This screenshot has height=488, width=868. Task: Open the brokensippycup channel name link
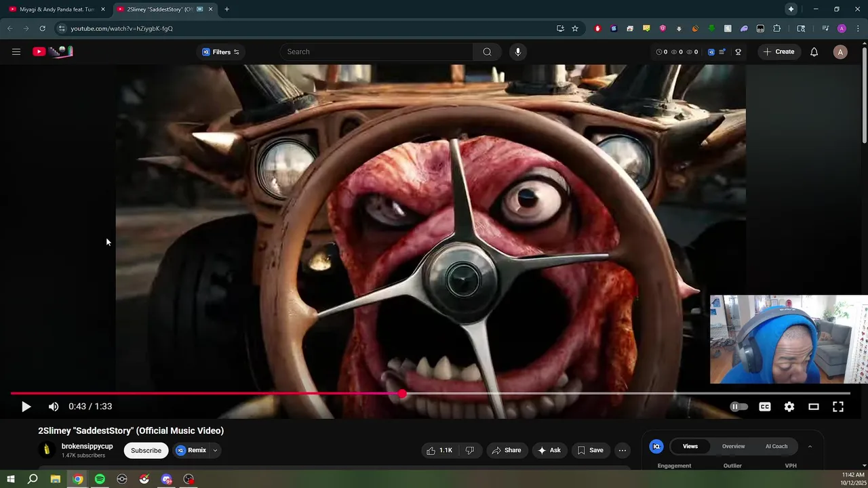tap(87, 446)
